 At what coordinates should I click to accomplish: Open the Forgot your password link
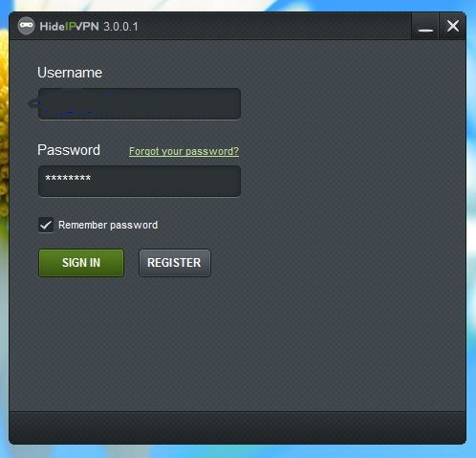tap(184, 151)
